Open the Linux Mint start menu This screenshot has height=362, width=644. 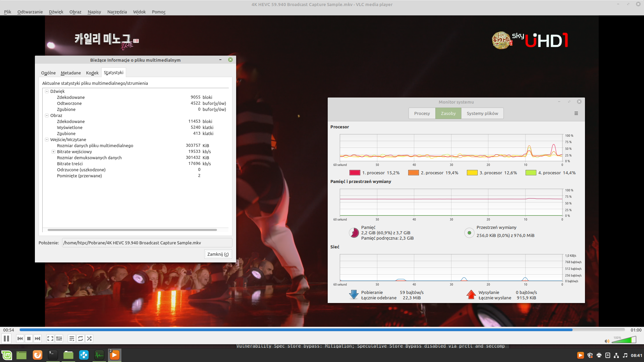pyautogui.click(x=7, y=355)
